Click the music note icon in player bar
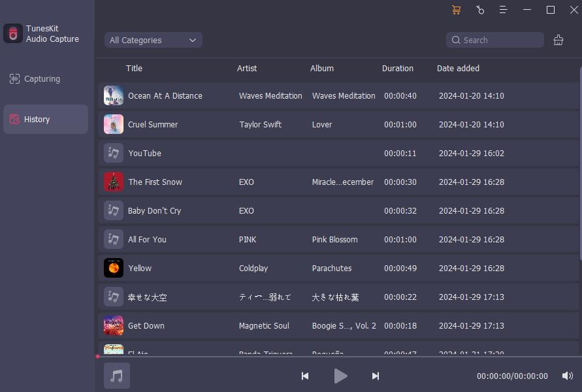582x392 pixels. click(117, 376)
